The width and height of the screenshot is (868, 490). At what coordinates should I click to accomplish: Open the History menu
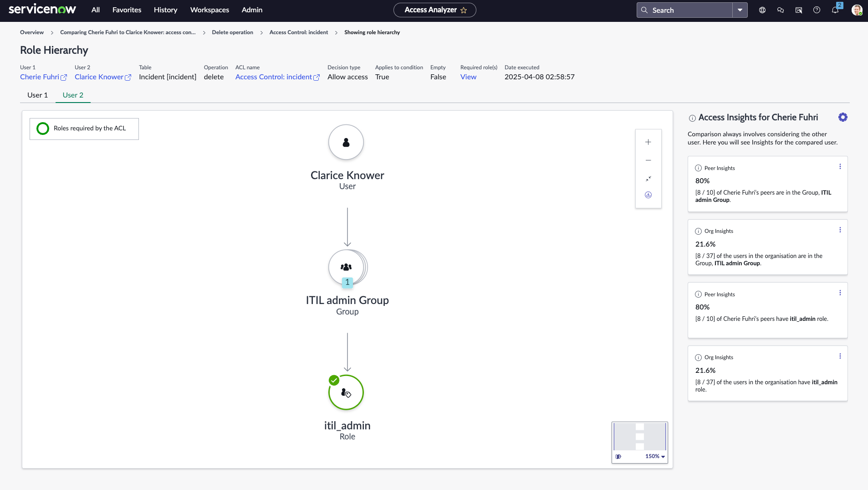pyautogui.click(x=165, y=10)
